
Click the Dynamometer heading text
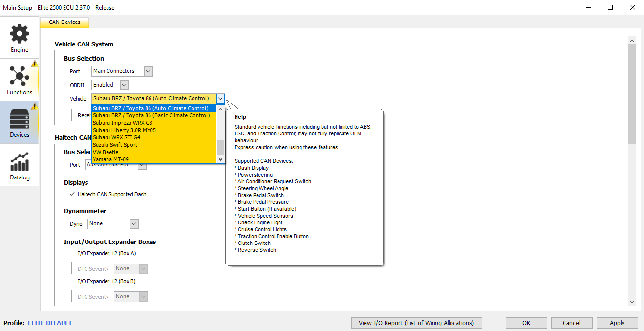tap(85, 211)
